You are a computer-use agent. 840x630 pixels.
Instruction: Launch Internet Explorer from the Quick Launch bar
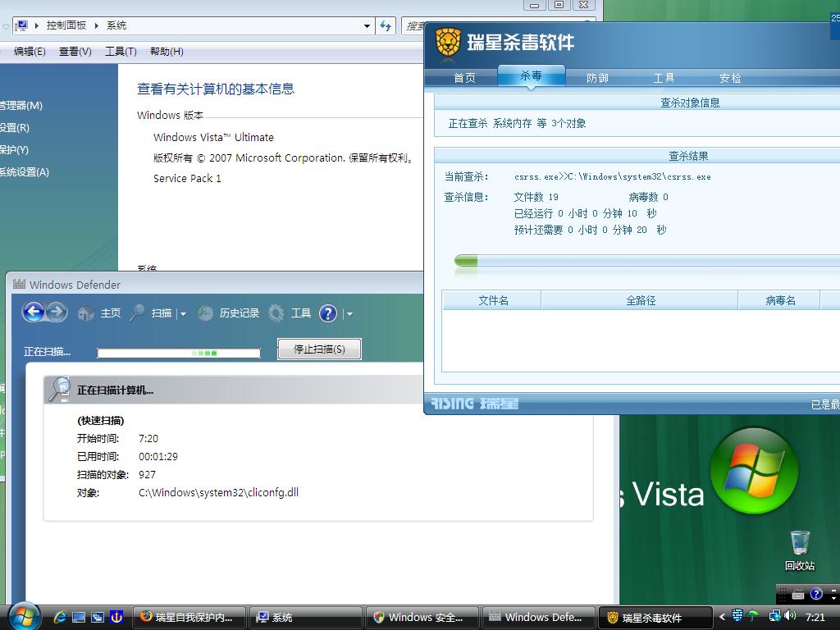tap(60, 617)
